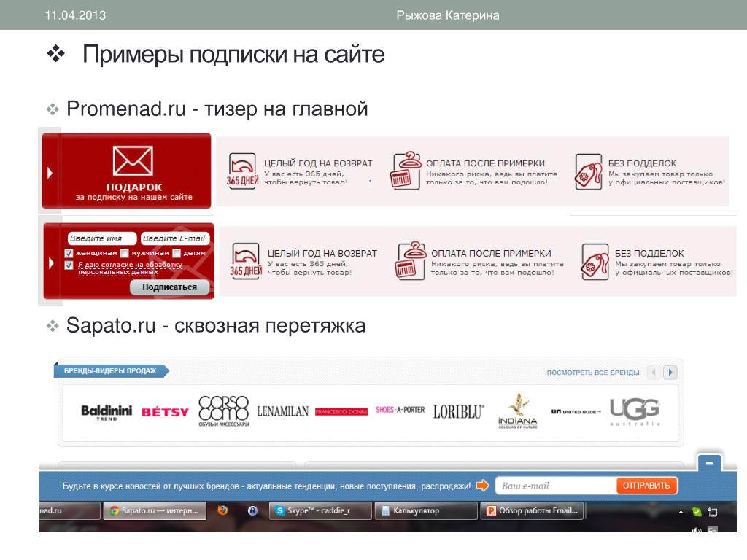Click the БЕЗ ПОДДЕЛОК heading, top row
Viewport: 747px width, 560px height.
(x=642, y=163)
